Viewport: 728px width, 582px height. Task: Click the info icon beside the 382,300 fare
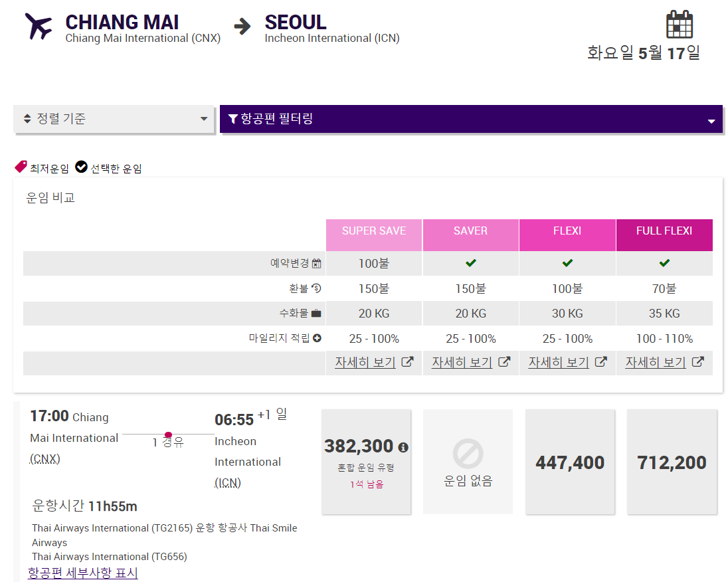tap(403, 447)
